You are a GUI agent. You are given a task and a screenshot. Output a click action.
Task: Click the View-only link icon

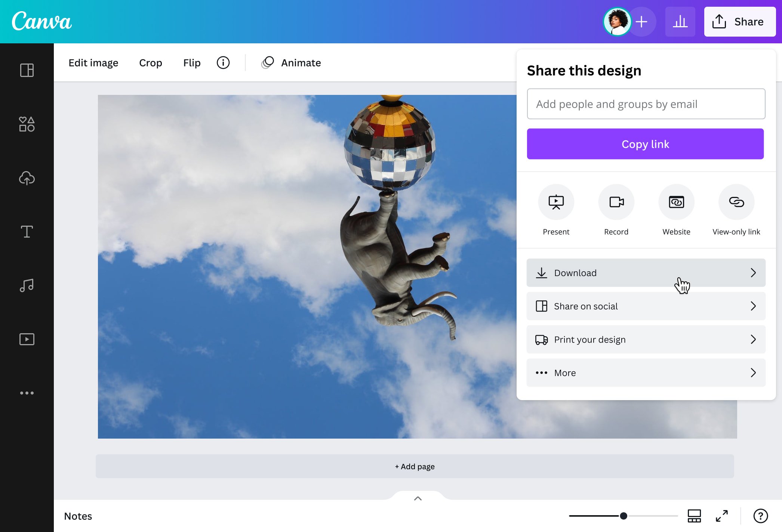pos(737,202)
